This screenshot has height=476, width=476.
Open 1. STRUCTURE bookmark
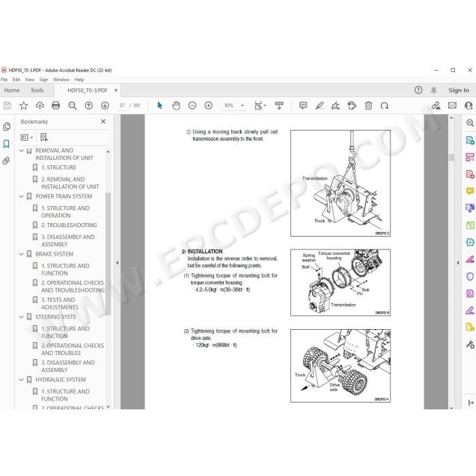coord(58,167)
